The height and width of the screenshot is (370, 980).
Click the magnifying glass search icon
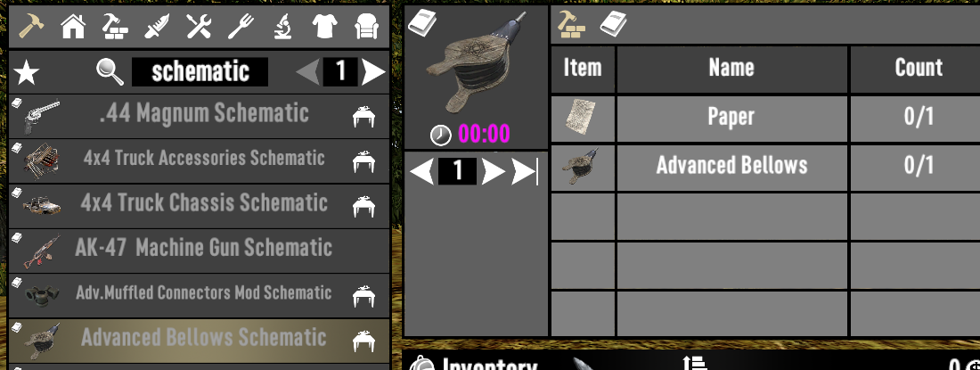tap(110, 72)
